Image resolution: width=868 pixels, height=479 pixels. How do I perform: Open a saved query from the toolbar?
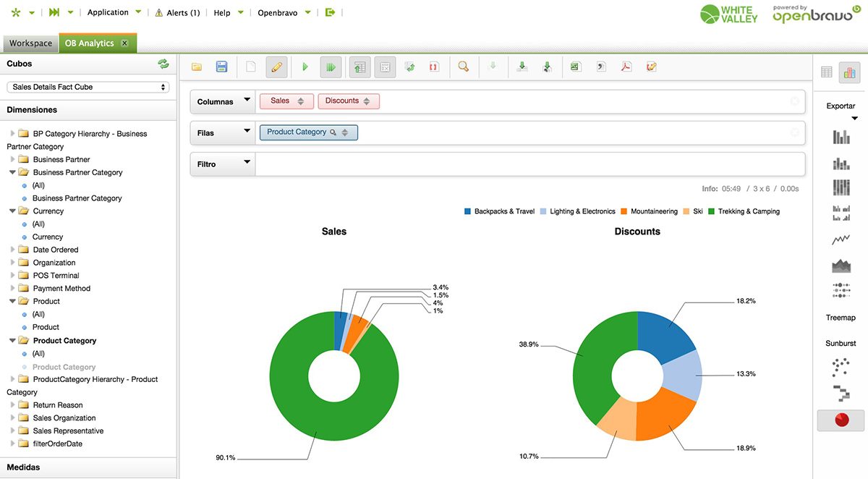(x=196, y=66)
